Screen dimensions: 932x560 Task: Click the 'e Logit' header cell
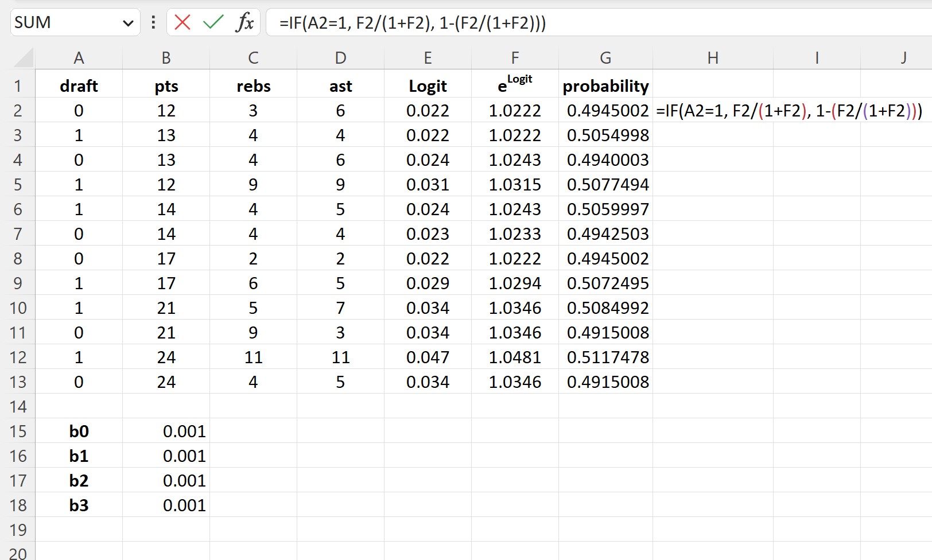515,85
